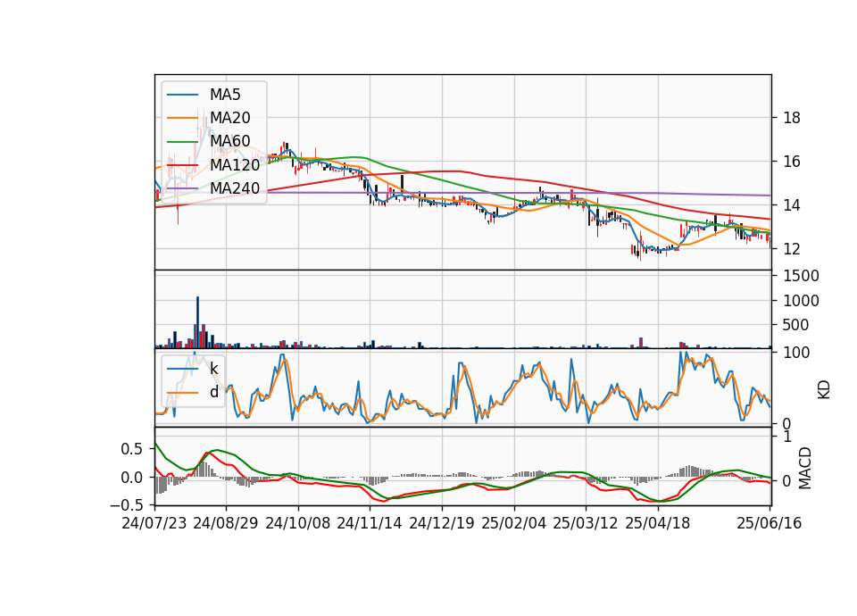
Task: Click the blue MA5 legend line sample
Action: 182,96
